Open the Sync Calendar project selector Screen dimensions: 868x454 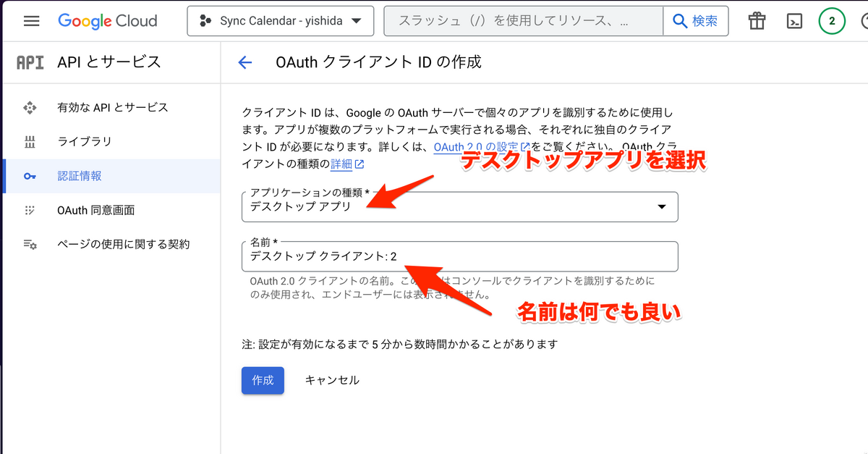point(281,21)
